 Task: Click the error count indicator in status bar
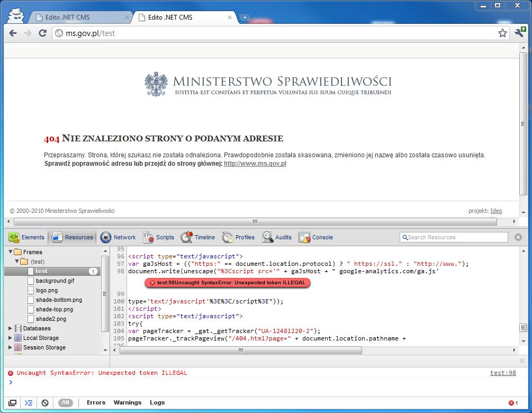[x=513, y=403]
